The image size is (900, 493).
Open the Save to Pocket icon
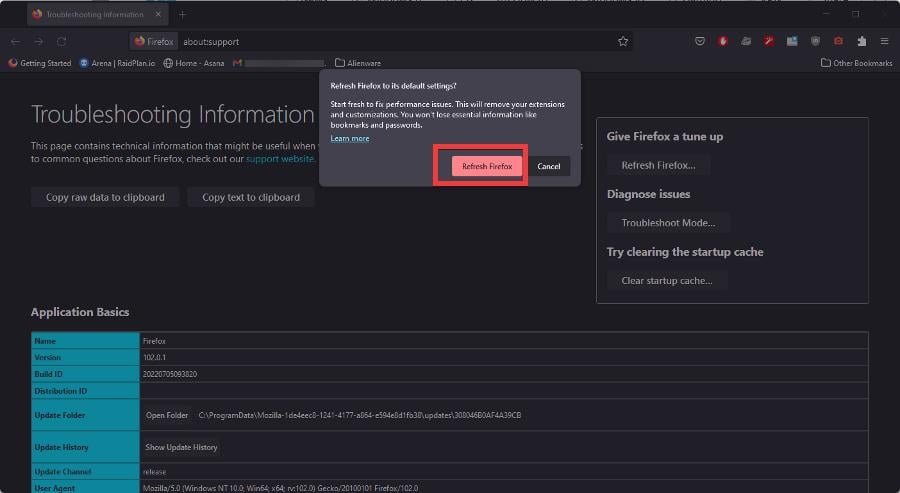point(700,41)
